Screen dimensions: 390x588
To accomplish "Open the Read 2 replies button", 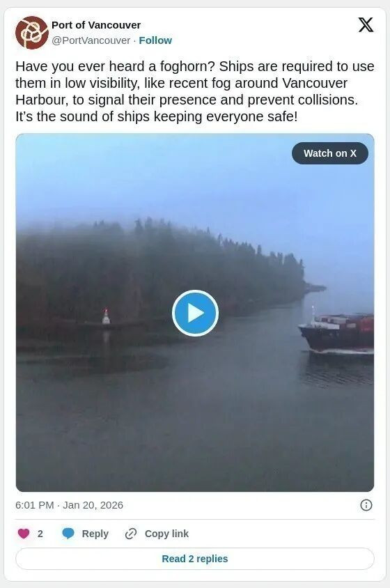I will [195, 559].
